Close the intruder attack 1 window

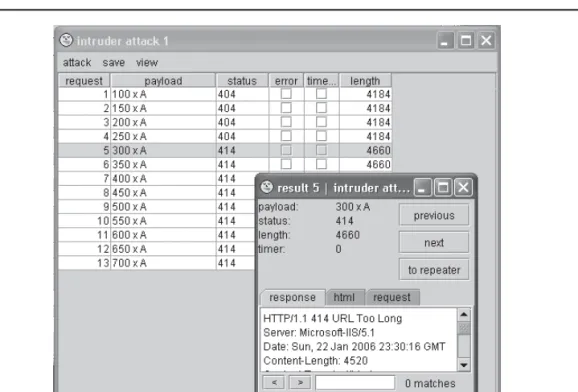(x=486, y=40)
